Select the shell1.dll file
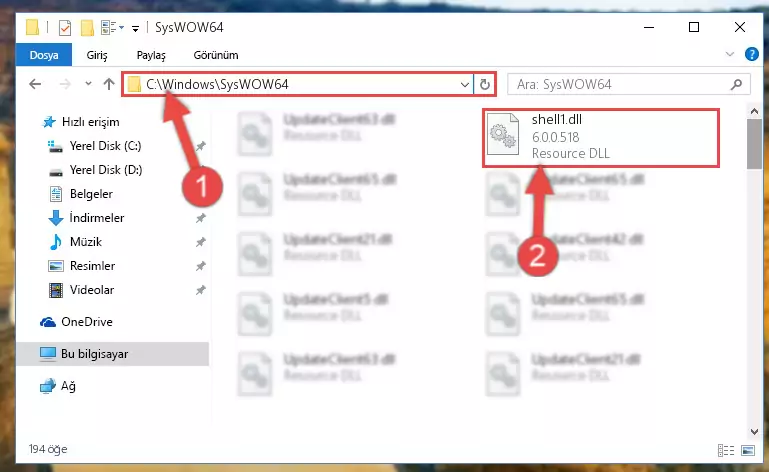 pos(601,138)
